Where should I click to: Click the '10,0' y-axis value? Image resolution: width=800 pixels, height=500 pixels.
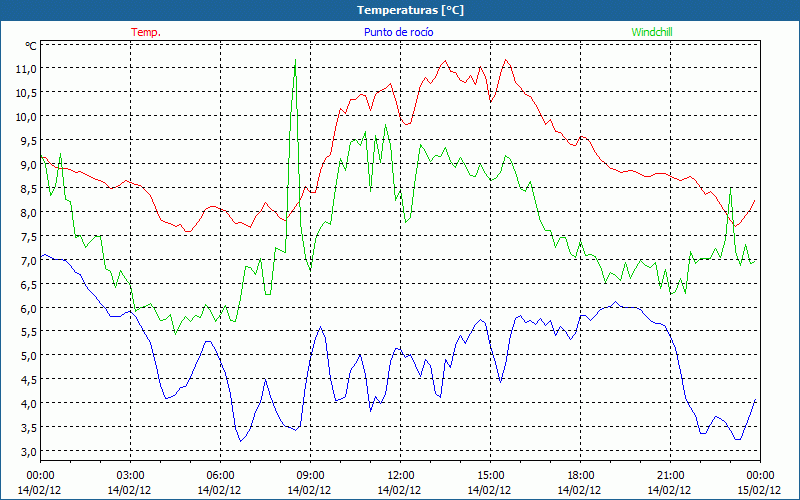tap(26, 117)
